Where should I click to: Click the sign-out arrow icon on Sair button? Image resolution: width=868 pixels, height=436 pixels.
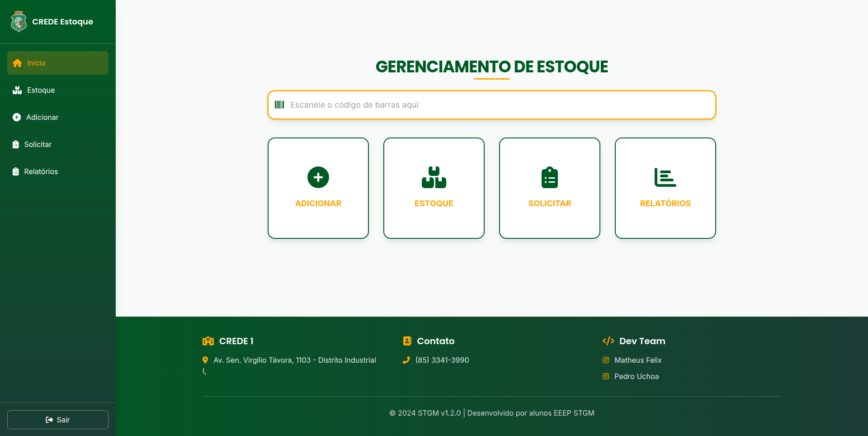(x=50, y=420)
